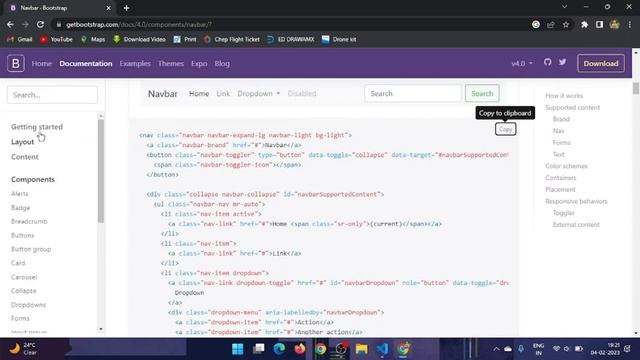Open the Home nav item in Bootstrap header
Image resolution: width=640 pixels, height=360 pixels.
pyautogui.click(x=42, y=64)
